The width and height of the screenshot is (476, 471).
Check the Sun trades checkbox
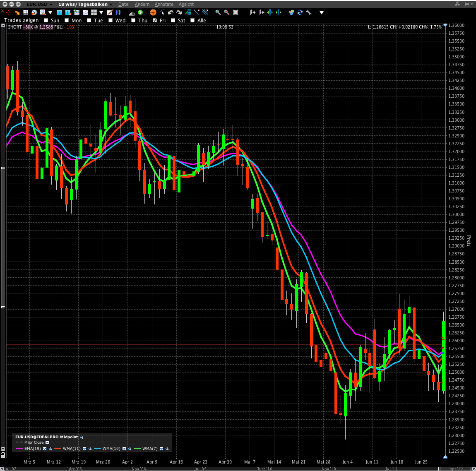46,20
